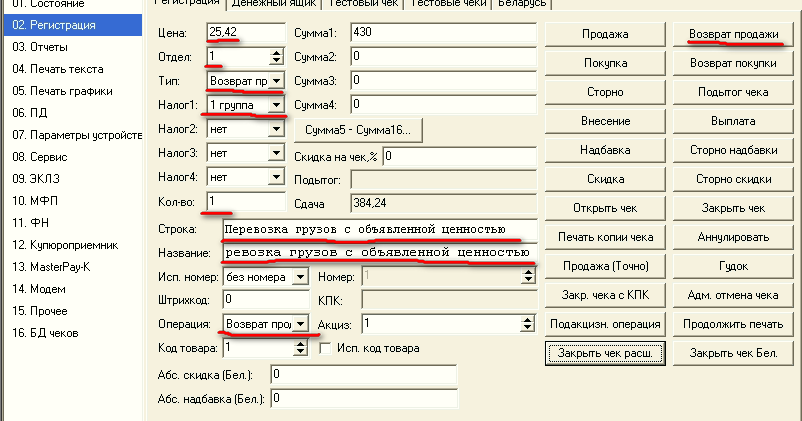Click the Гудок button
Image resolution: width=802 pixels, height=421 pixels.
point(733,266)
